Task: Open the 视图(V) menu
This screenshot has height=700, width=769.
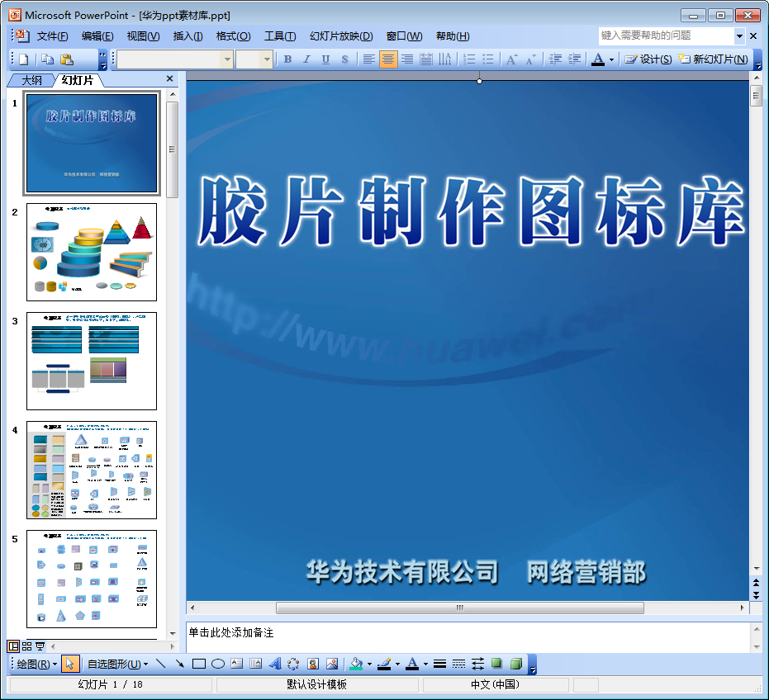Action: pyautogui.click(x=143, y=36)
